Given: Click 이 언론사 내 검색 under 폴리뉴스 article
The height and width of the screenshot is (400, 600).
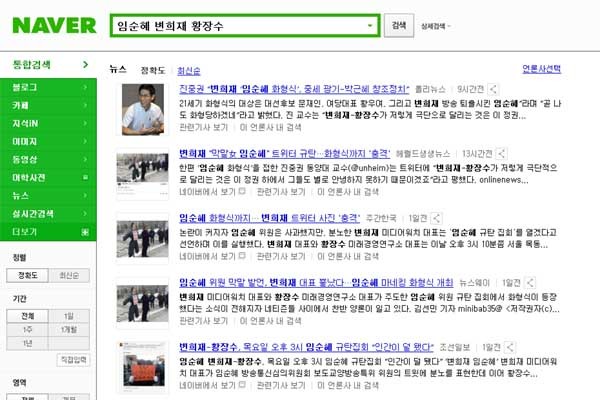Looking at the screenshot, I should pos(271,127).
